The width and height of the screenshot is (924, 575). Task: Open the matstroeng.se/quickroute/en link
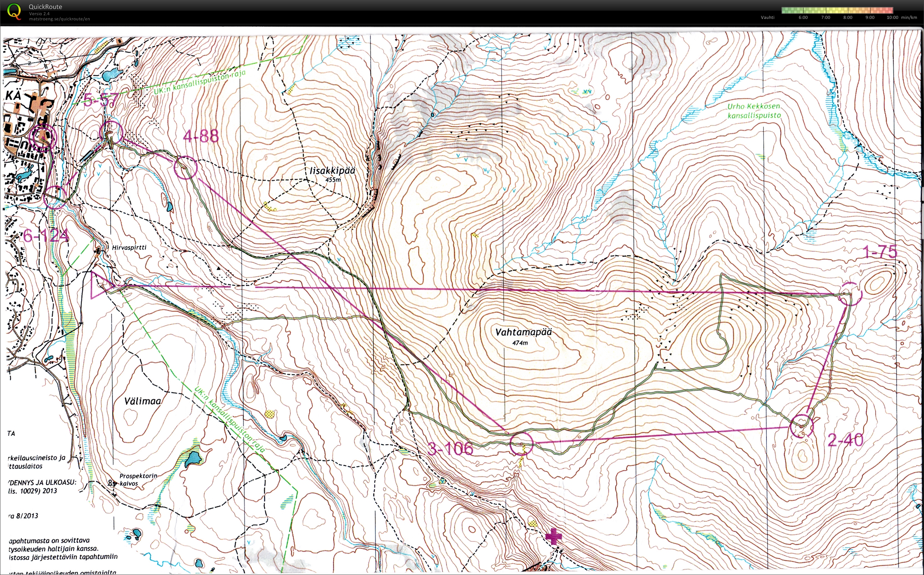[x=59, y=18]
